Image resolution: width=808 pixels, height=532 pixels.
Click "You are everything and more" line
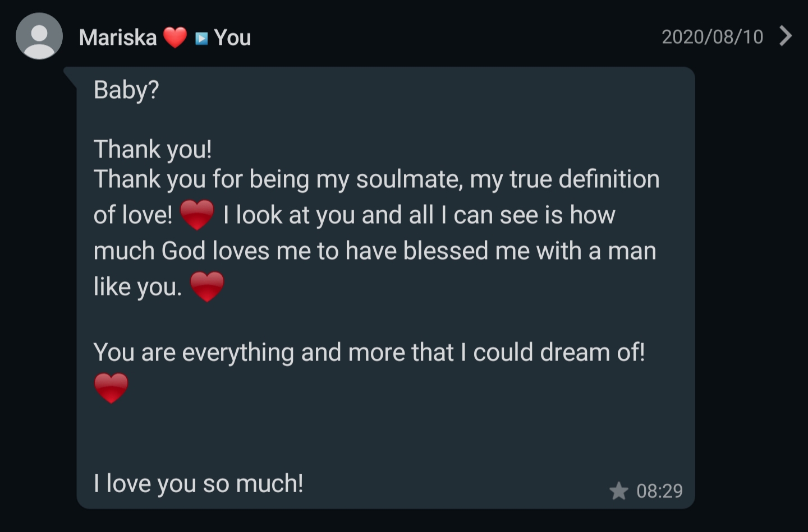coord(369,353)
